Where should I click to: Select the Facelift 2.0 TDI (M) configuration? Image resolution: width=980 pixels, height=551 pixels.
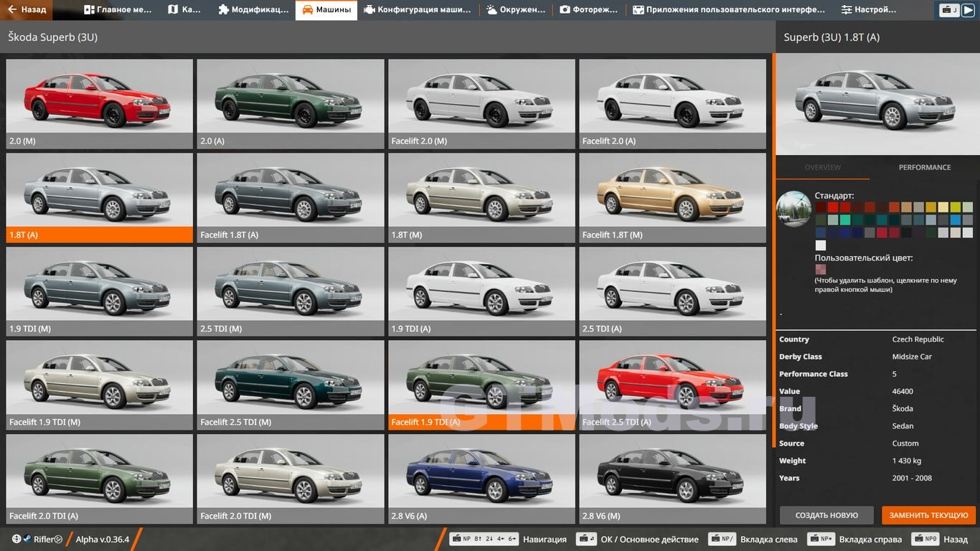click(291, 479)
